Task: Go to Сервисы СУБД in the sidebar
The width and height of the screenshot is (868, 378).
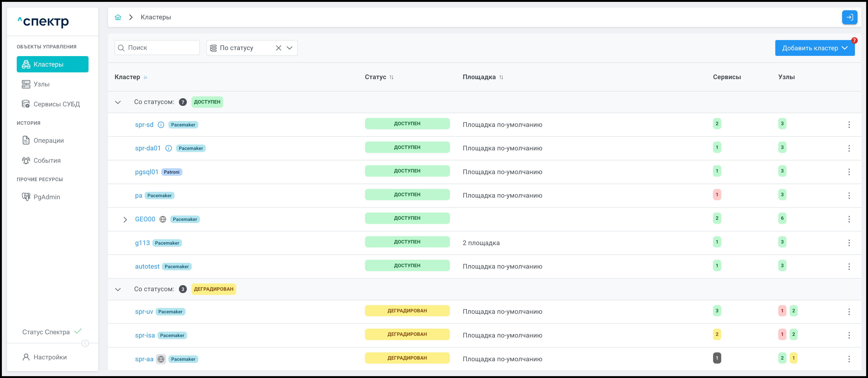Action: (57, 104)
